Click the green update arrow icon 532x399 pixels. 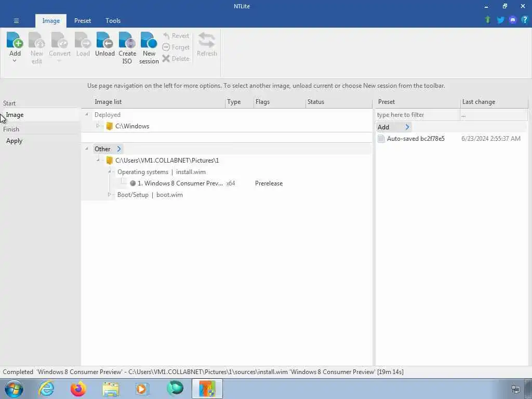click(488, 20)
